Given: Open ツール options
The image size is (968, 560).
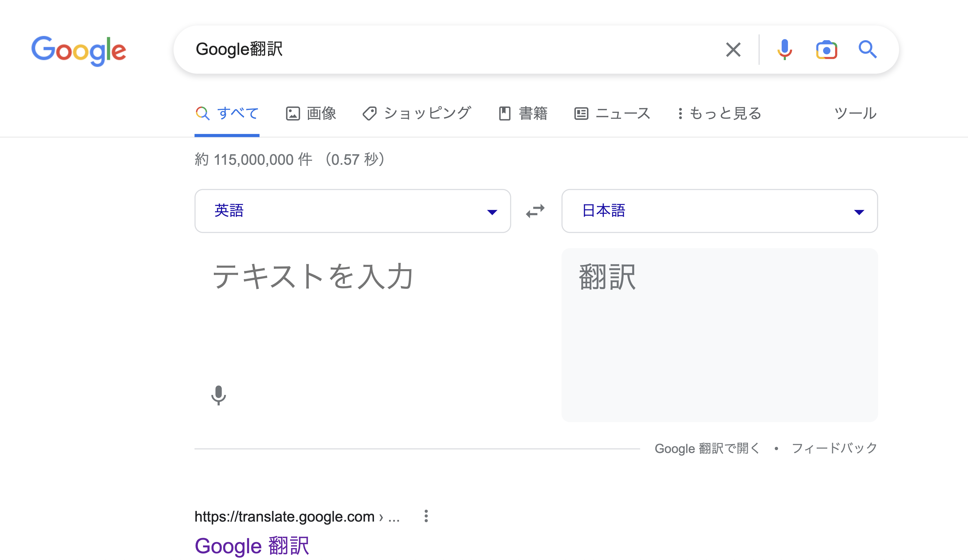Looking at the screenshot, I should [x=855, y=113].
